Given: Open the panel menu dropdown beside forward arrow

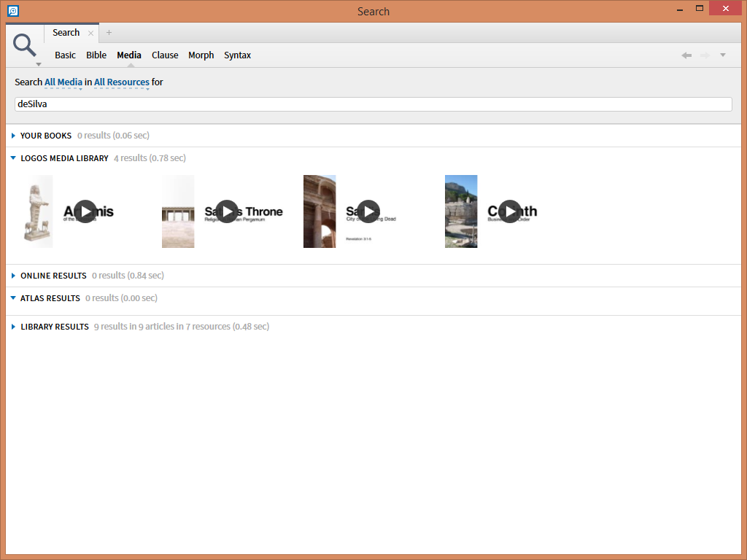Looking at the screenshot, I should (x=723, y=55).
